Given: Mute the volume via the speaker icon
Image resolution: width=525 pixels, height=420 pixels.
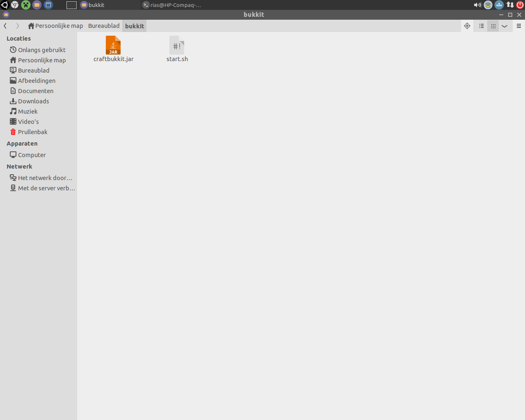Looking at the screenshot, I should 477,5.
